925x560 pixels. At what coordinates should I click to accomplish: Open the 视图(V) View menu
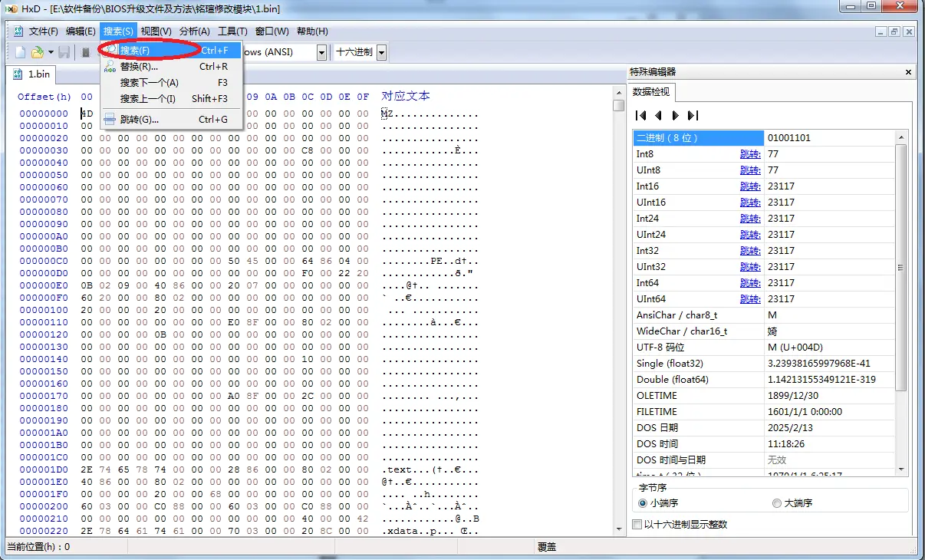(x=156, y=31)
